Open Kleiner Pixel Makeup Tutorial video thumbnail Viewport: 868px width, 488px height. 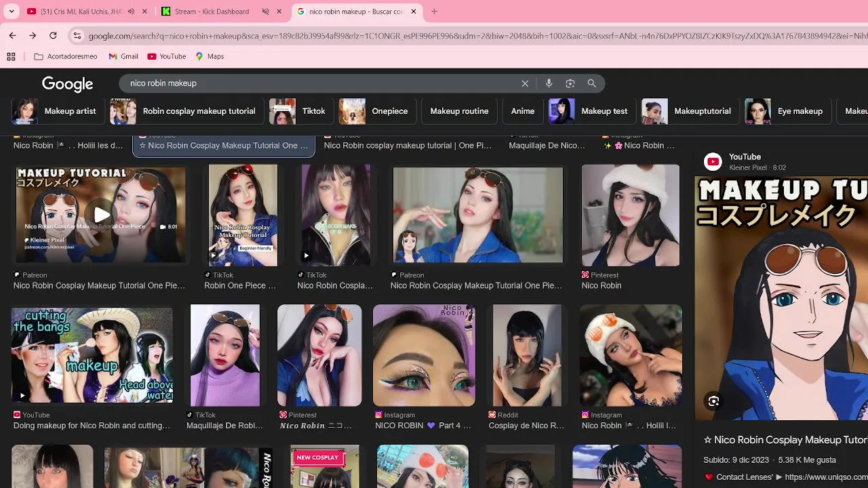[100, 215]
